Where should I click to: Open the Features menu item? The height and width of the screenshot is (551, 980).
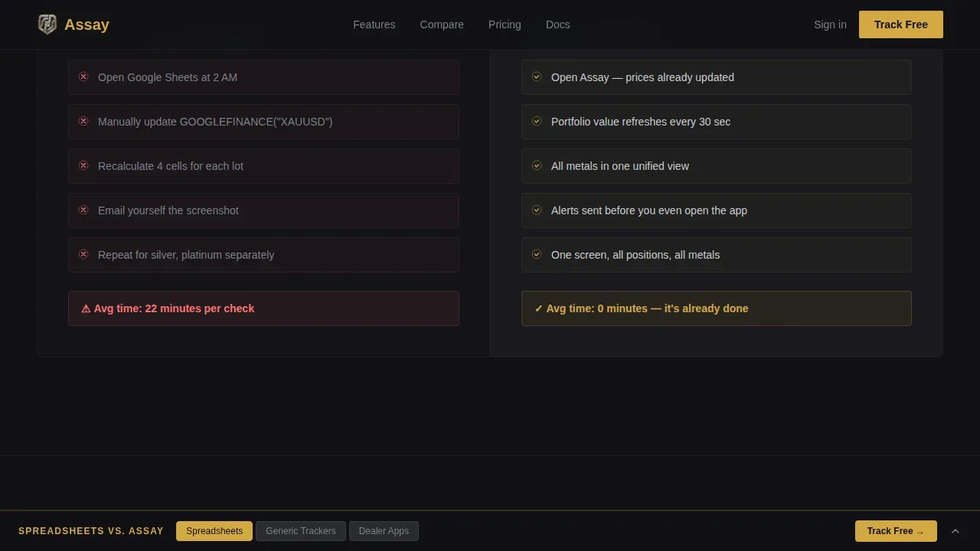point(374,24)
